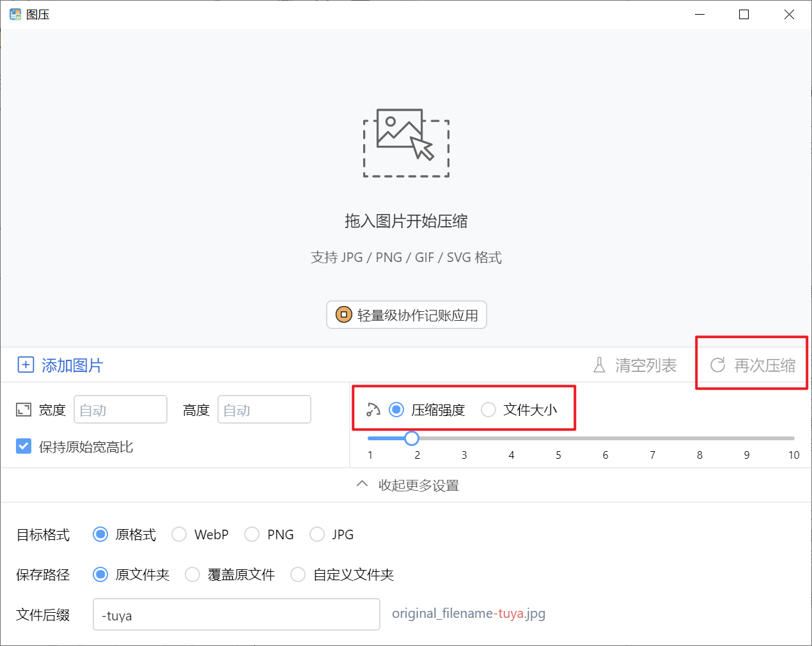
Task: Click the 拖入图片开始压缩 drop area text
Action: [x=406, y=221]
